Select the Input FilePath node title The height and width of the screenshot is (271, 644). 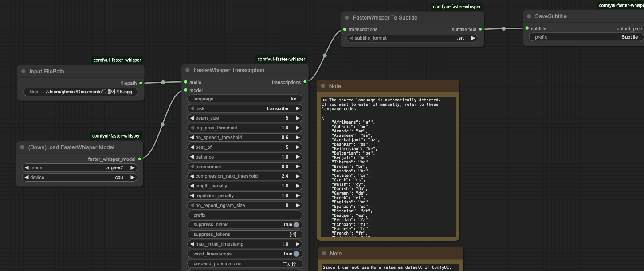pos(47,72)
